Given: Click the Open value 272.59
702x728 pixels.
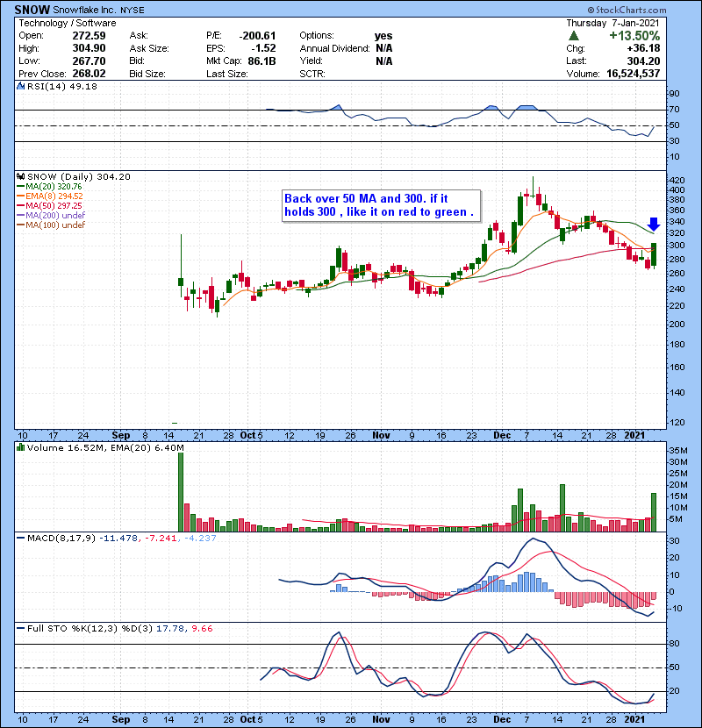Looking at the screenshot, I should coord(89,36).
